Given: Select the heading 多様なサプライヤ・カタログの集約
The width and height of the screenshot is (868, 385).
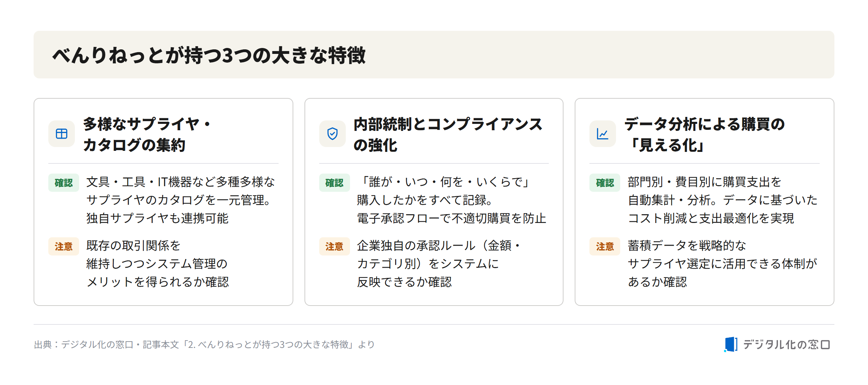Looking at the screenshot, I should pos(147,134).
